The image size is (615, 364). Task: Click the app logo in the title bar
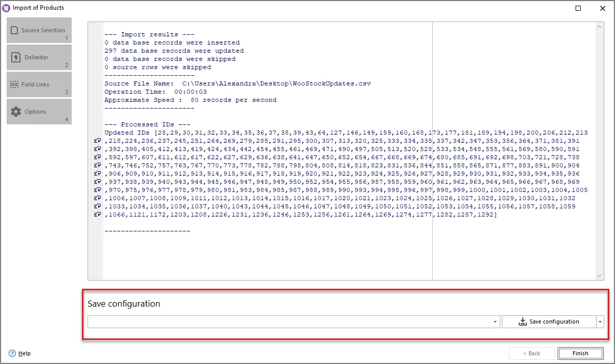tap(7, 8)
